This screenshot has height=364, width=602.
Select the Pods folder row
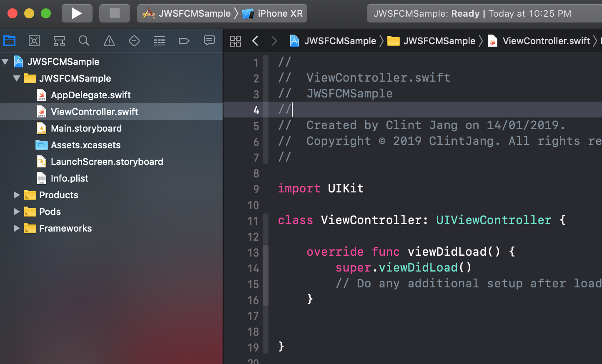(x=111, y=212)
